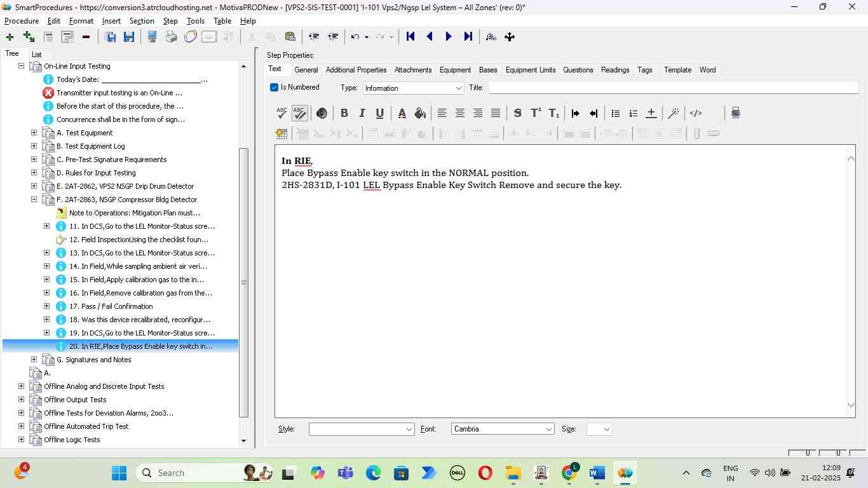This screenshot has height=488, width=868.
Task: Go to last step with skip-forward arrow
Action: click(468, 37)
